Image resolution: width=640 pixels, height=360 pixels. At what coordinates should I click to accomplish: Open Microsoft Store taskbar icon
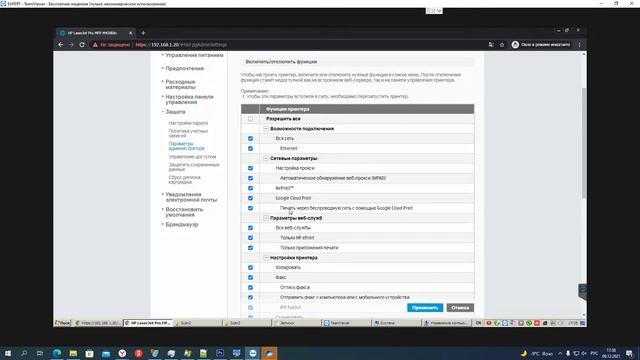pos(89,353)
